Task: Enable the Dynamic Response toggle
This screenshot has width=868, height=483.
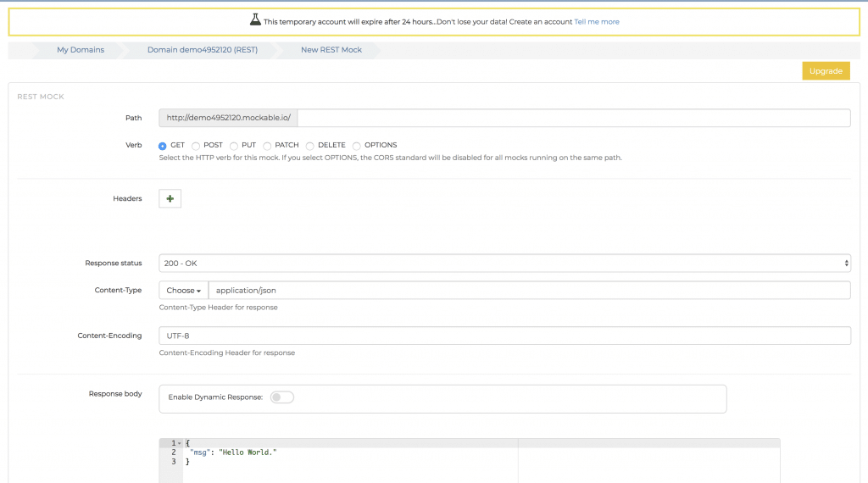Action: pos(281,397)
